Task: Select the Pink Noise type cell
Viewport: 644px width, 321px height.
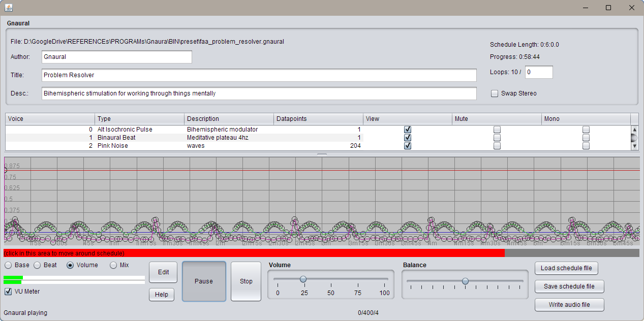Action: (x=140, y=146)
